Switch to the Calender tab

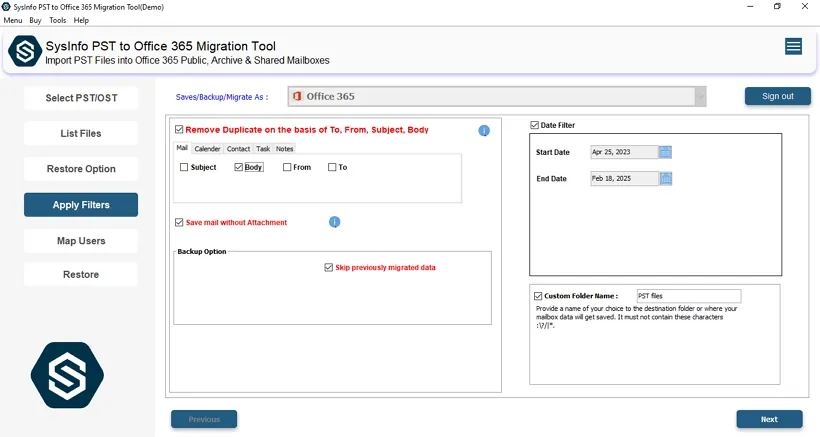pos(207,149)
